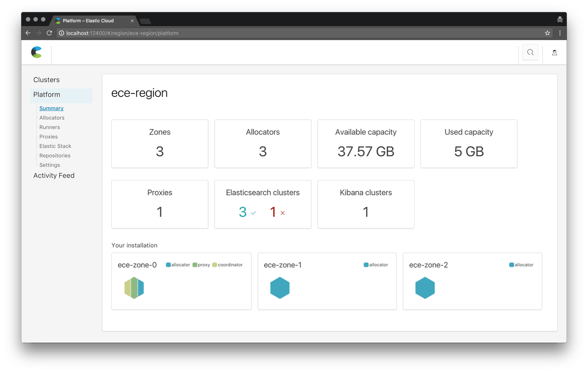The height and width of the screenshot is (373, 588).
Task: Click the allocator badge on ece-zone-1
Action: [375, 264]
